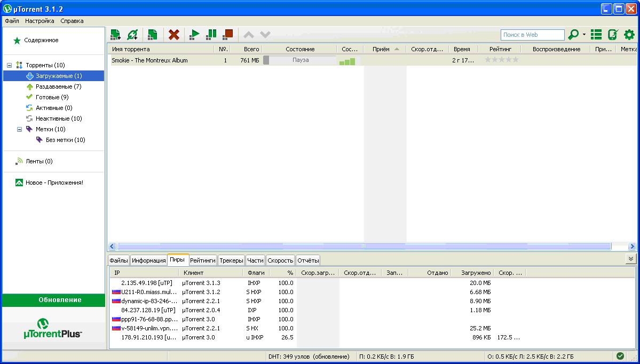Toggle the category list view icon
Viewport: 640px width, 364px height.
(596, 35)
